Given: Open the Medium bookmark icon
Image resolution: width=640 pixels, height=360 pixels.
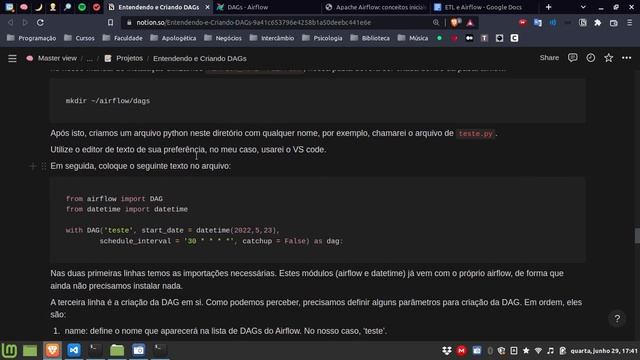Looking at the screenshot, I should [469, 38].
